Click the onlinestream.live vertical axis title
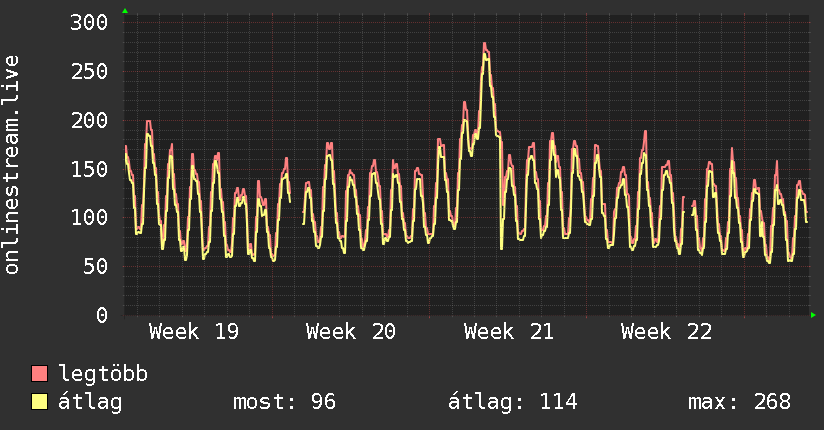The height and width of the screenshot is (430, 824). pos(11,165)
